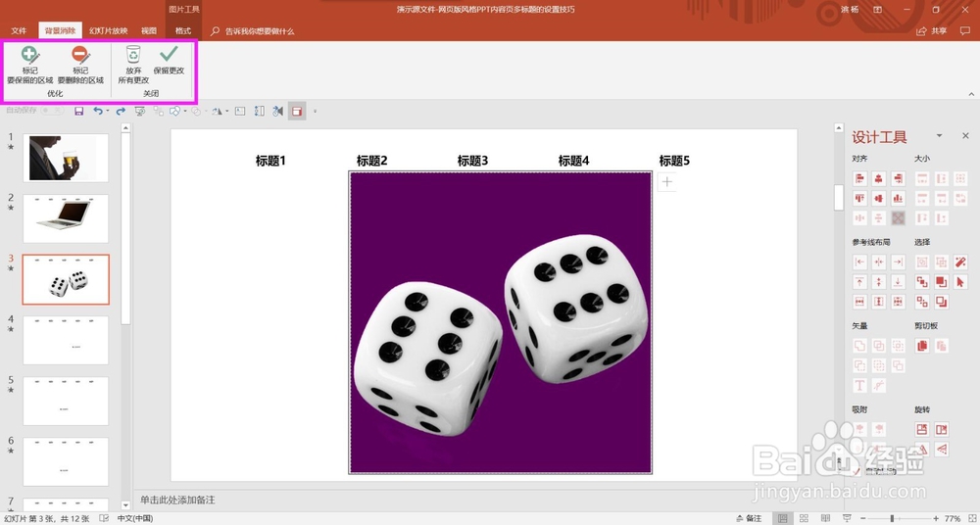Adjust the zoom slider handle
The image size is (980, 525).
[x=892, y=519]
